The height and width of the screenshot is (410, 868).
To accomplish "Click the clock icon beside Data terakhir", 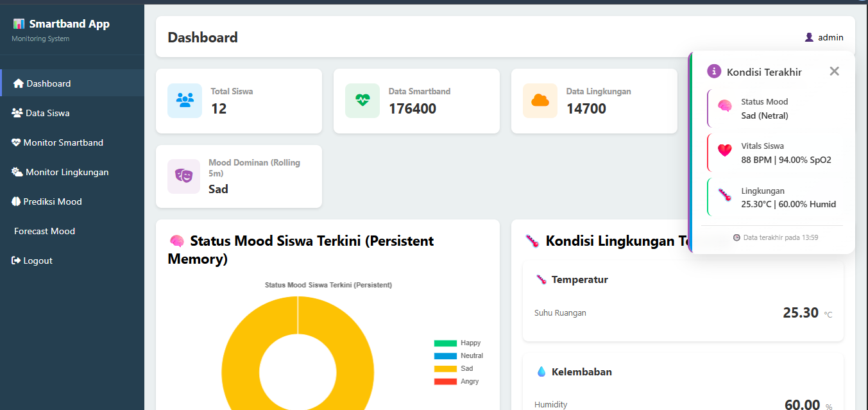I will click(736, 237).
